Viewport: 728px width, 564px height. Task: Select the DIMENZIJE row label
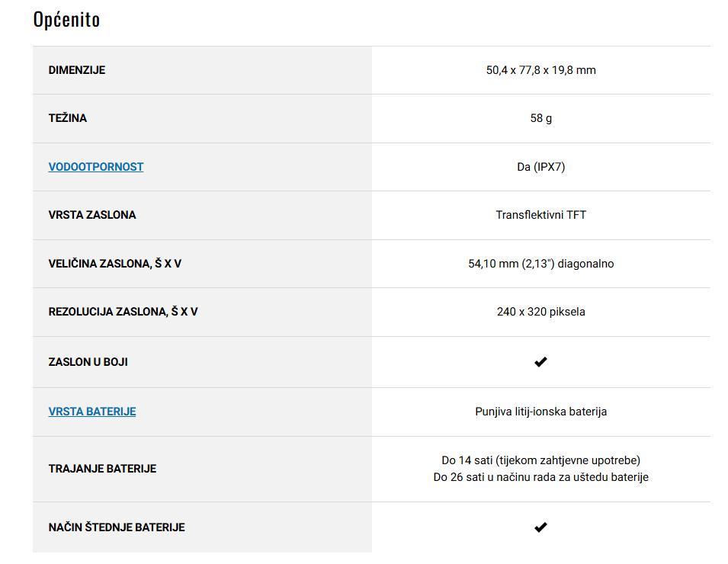76,70
